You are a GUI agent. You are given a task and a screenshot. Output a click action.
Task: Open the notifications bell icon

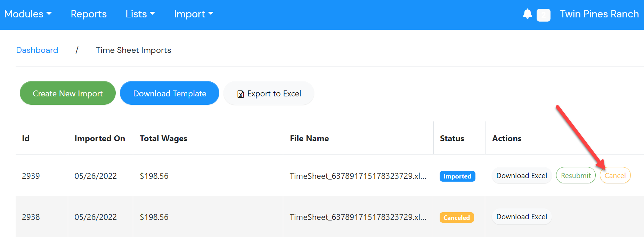[x=527, y=14]
